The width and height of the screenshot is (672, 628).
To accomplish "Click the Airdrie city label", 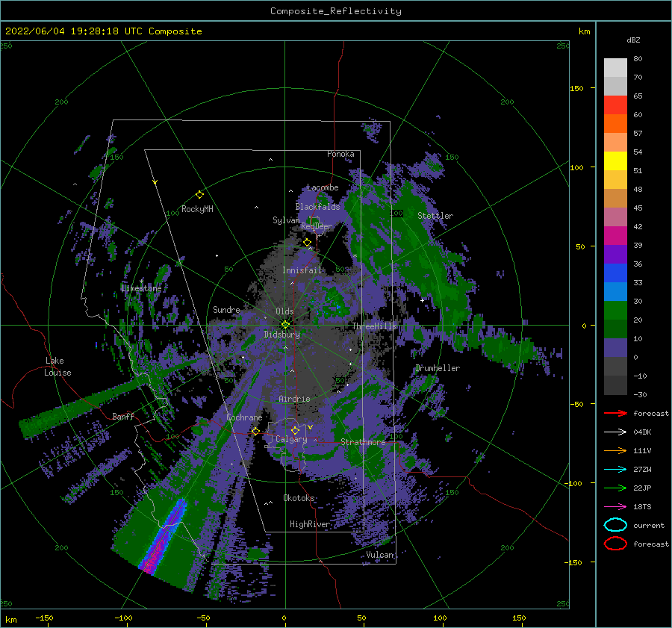I will coord(294,399).
